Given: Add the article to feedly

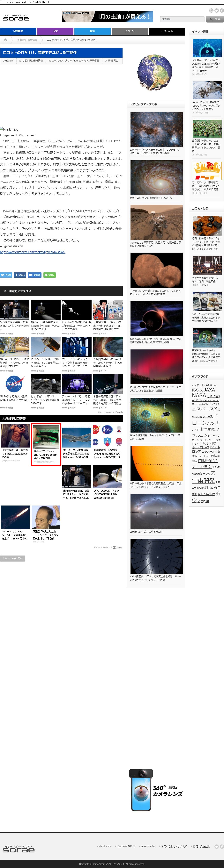Looking at the screenshot, I should point(50,275).
